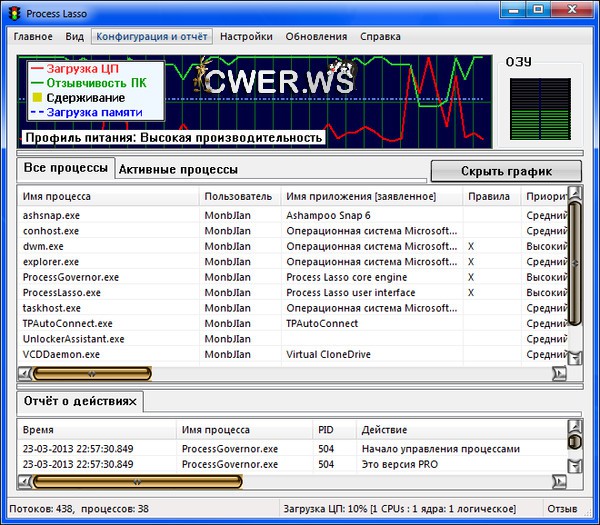
Task: Click process list scroll-left arrow
Action: pyautogui.click(x=24, y=373)
